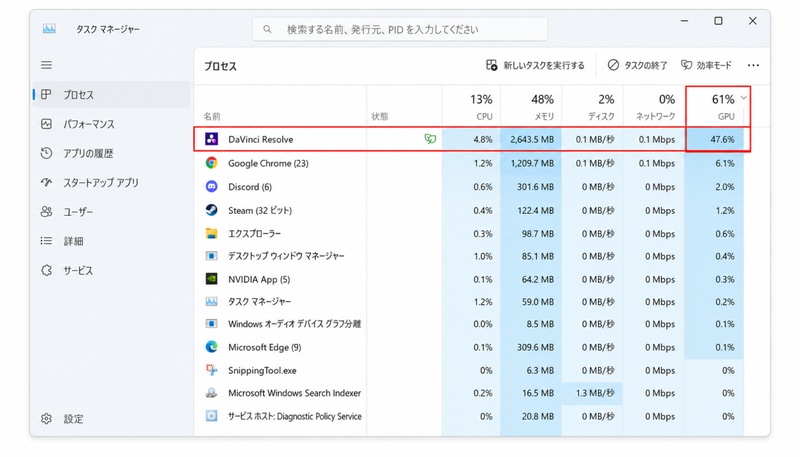Open the プロセス page in sidebar

pos(111,94)
